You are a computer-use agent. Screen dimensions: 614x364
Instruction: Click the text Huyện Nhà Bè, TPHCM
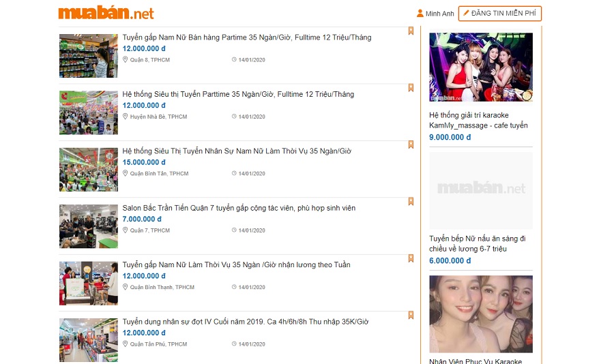(x=158, y=117)
